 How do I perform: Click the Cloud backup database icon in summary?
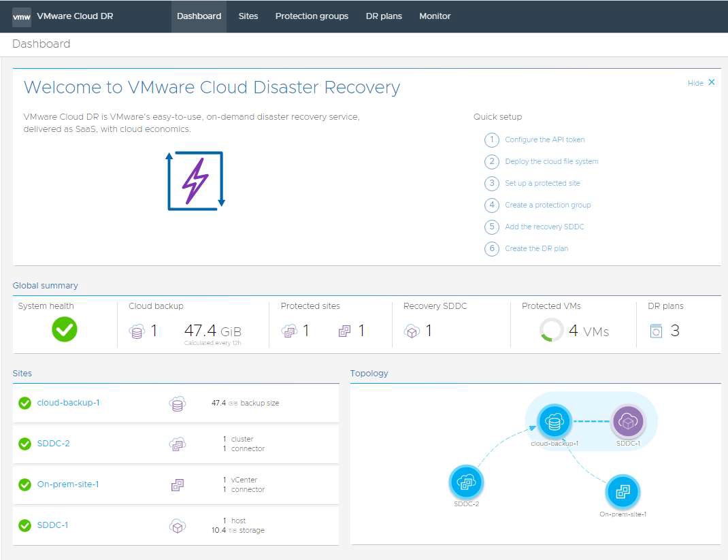pyautogui.click(x=137, y=331)
